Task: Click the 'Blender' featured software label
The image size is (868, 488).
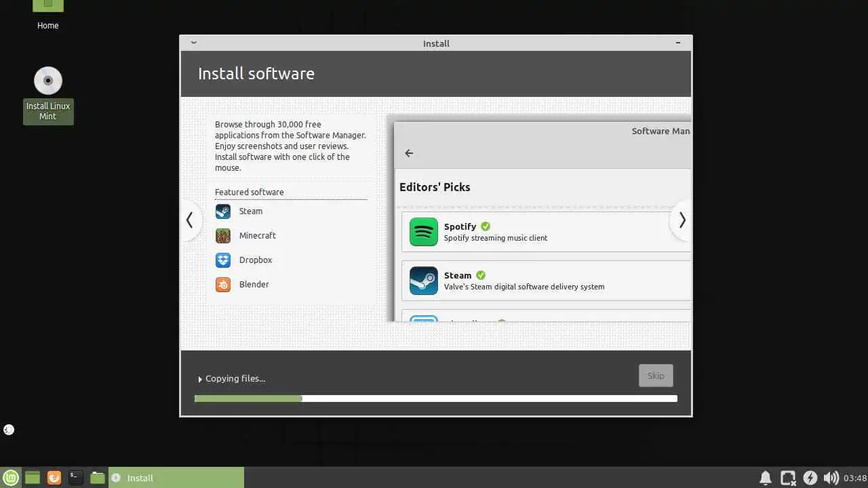Action: (x=254, y=285)
